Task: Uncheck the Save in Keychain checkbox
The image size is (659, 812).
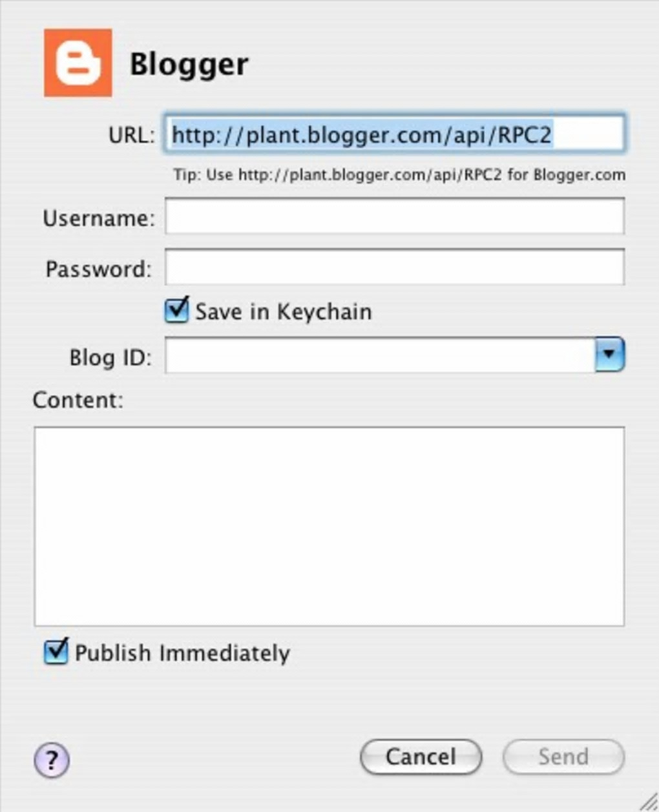Action: (x=176, y=311)
